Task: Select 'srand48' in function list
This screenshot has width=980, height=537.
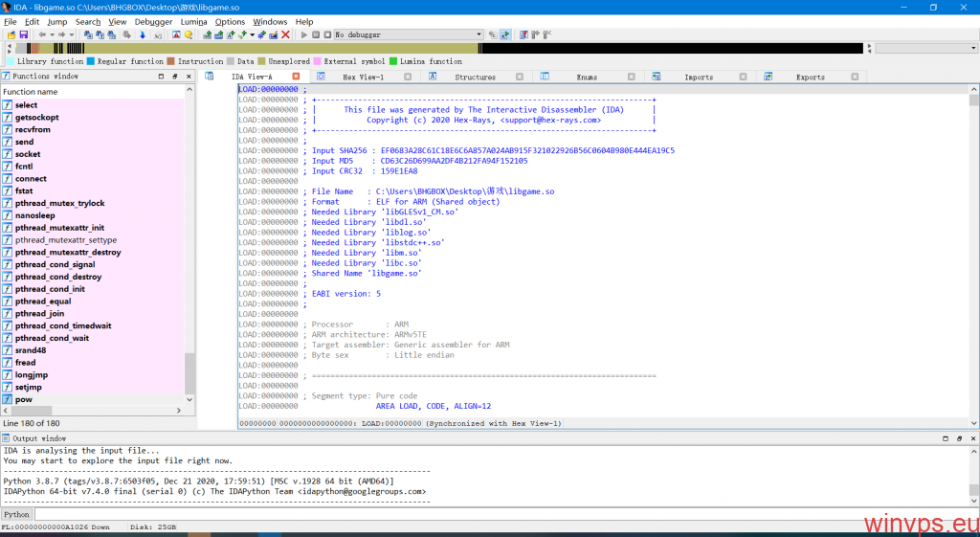Action: [31, 350]
